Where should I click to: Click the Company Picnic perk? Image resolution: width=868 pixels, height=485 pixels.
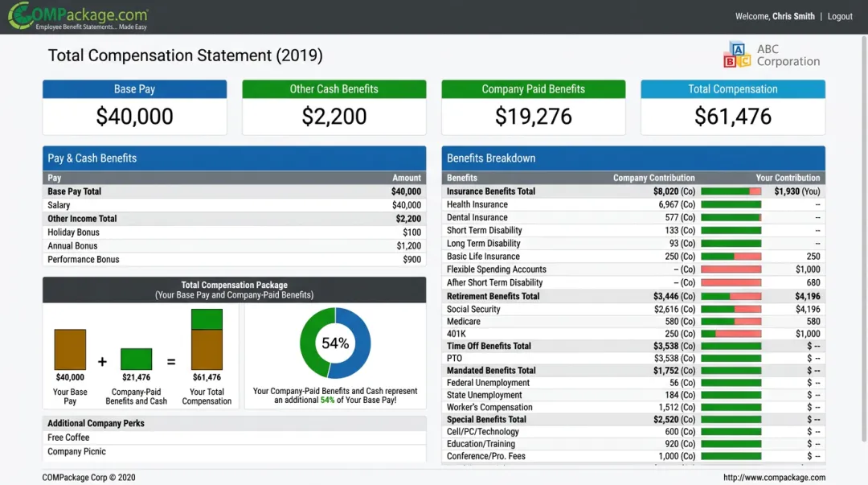coord(234,451)
